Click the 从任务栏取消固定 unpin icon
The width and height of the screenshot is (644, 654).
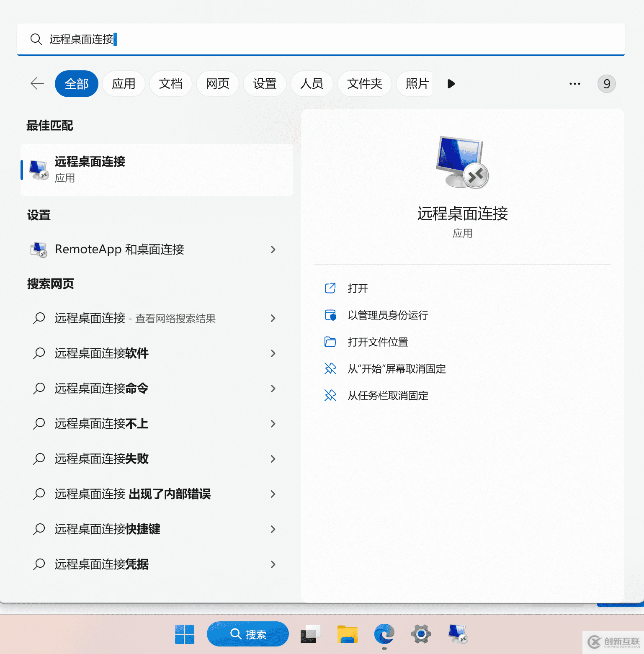331,396
